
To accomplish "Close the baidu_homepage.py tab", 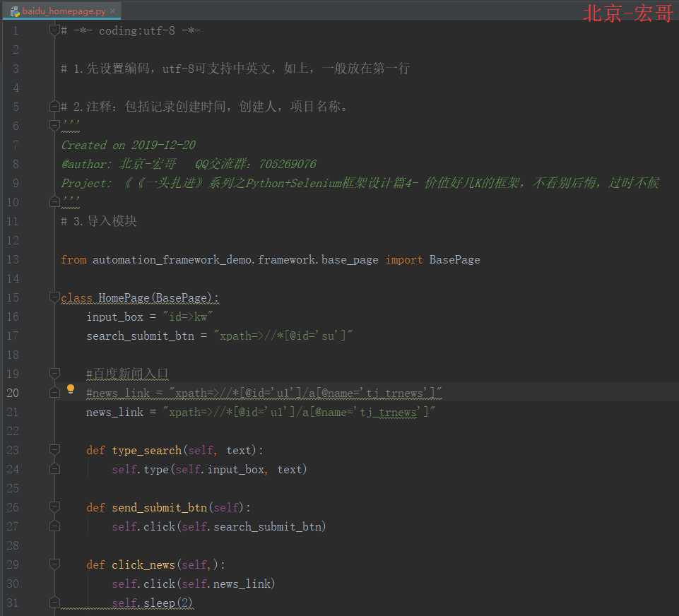I will point(112,11).
